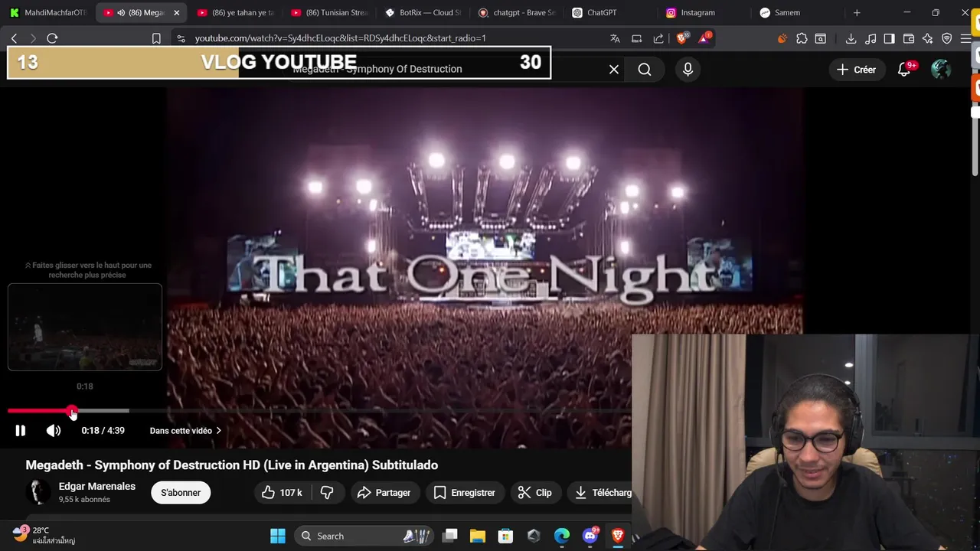Open Microsoft Store from taskbar
This screenshot has height=551, width=980.
click(x=505, y=536)
